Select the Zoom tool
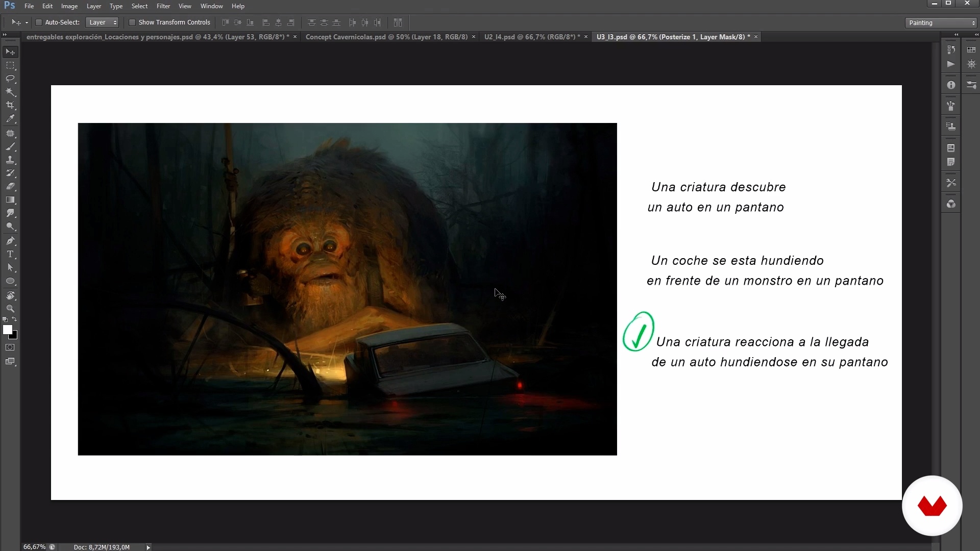Screen dimensions: 980x551 [x=10, y=309]
